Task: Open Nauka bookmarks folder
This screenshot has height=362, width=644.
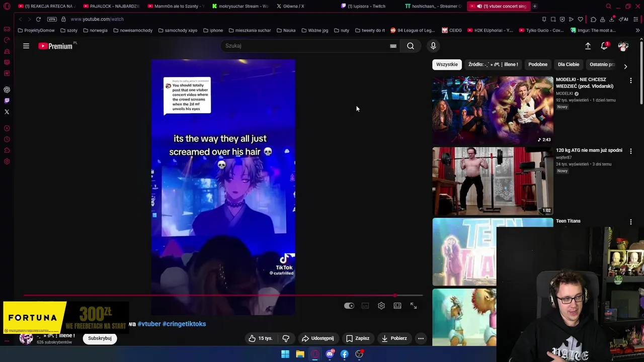Action: pyautogui.click(x=286, y=30)
